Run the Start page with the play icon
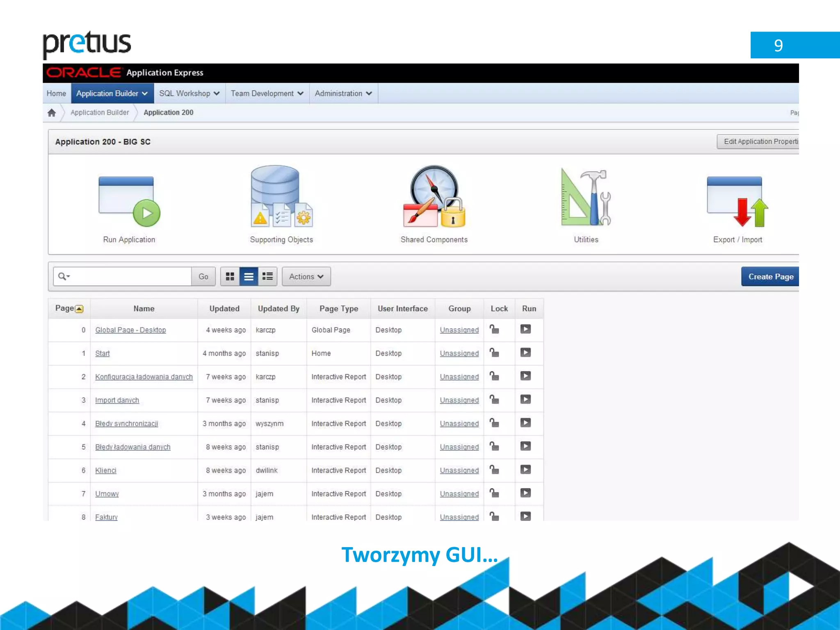This screenshot has width=840, height=630. click(x=525, y=353)
